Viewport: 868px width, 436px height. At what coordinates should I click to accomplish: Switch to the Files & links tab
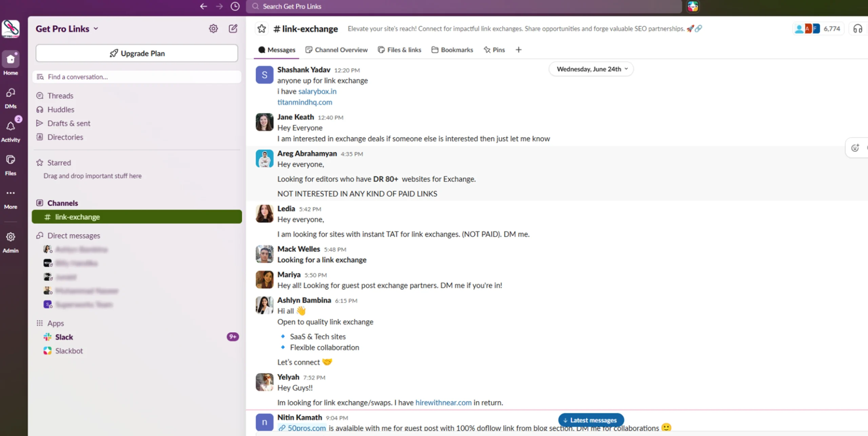tap(399, 50)
